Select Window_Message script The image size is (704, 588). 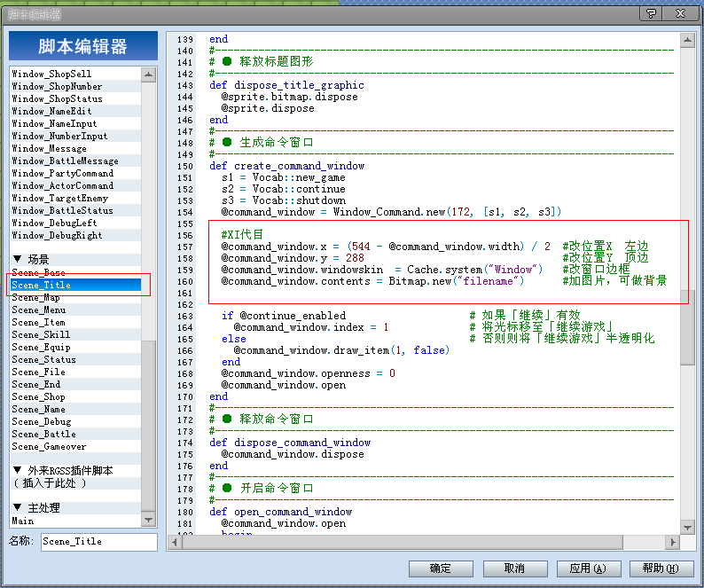(75, 148)
